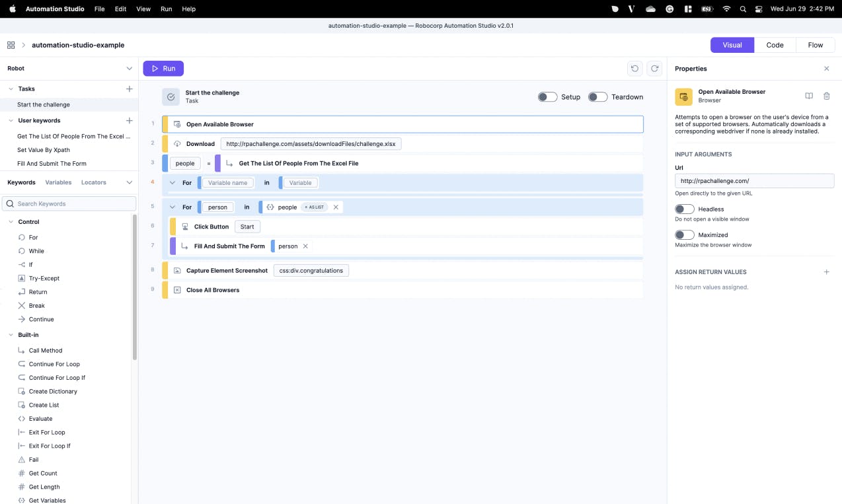This screenshot has width=842, height=504.
Task: Collapse the Robot panel
Action: pos(129,69)
